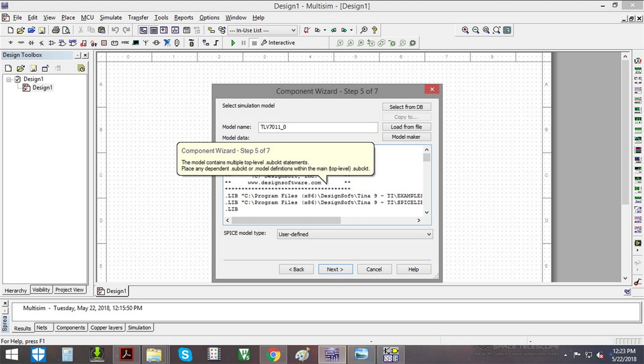The width and height of the screenshot is (644, 364).
Task: Cancel the Component Wizard
Action: 374,269
